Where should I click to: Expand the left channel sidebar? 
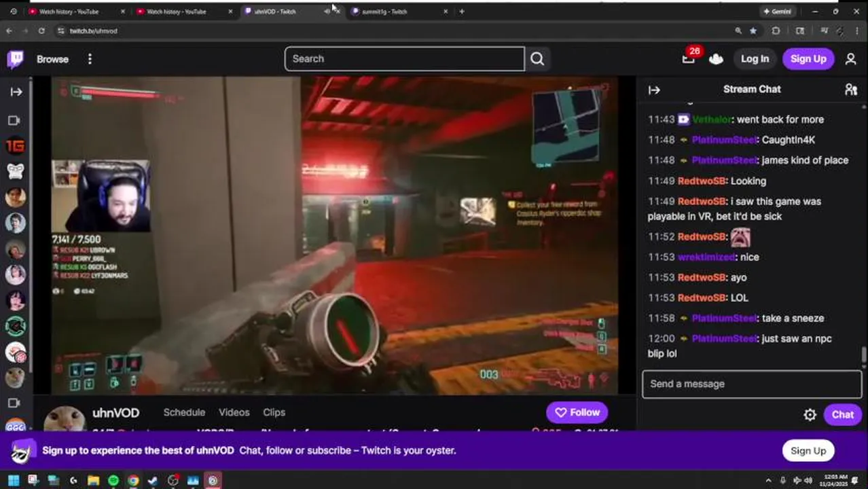[16, 92]
